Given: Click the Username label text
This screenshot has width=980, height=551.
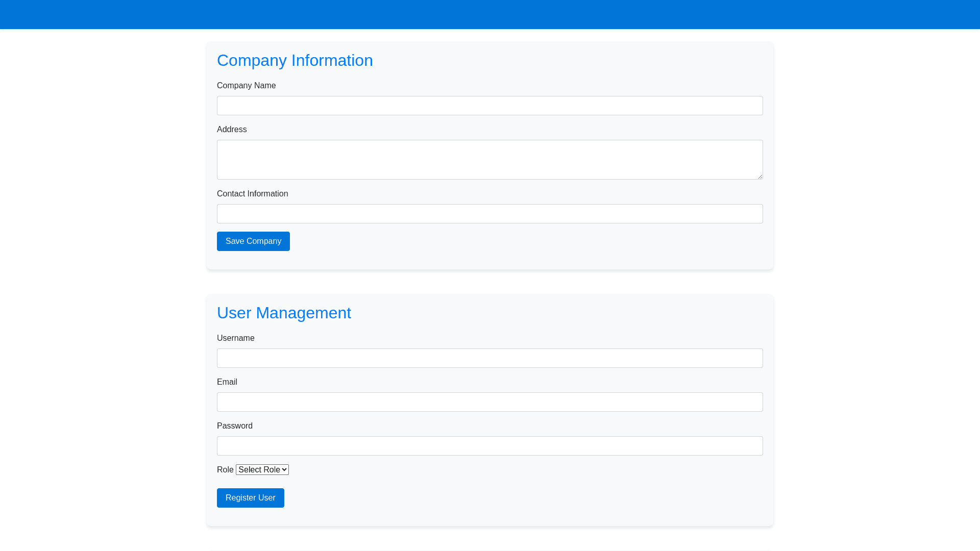Looking at the screenshot, I should pos(235,338).
